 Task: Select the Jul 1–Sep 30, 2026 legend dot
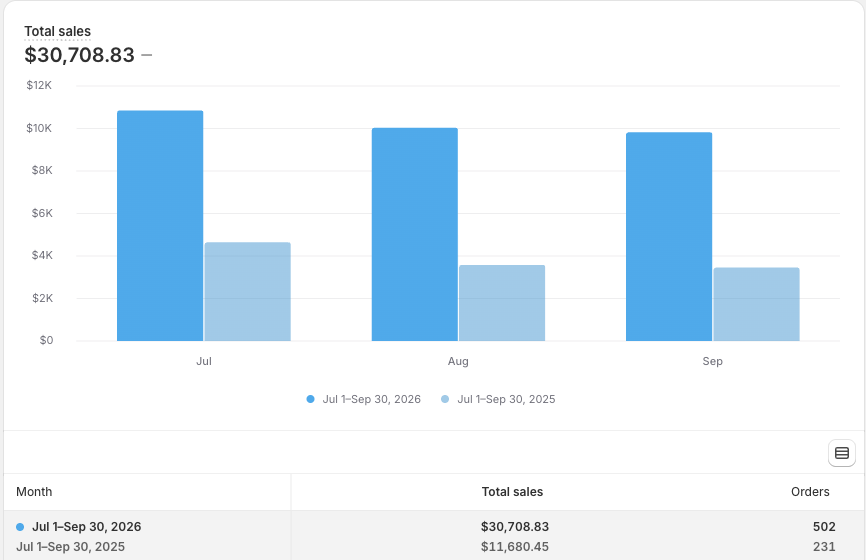(310, 399)
